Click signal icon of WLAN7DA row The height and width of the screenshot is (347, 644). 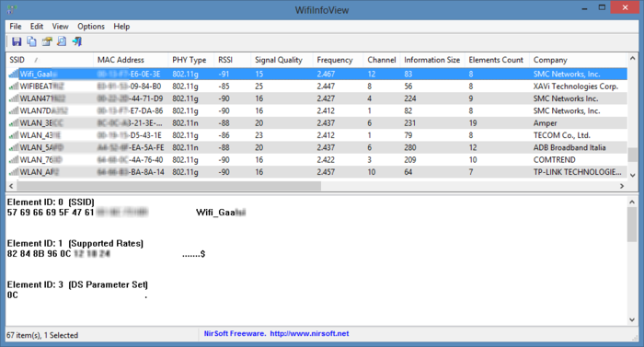(x=14, y=111)
